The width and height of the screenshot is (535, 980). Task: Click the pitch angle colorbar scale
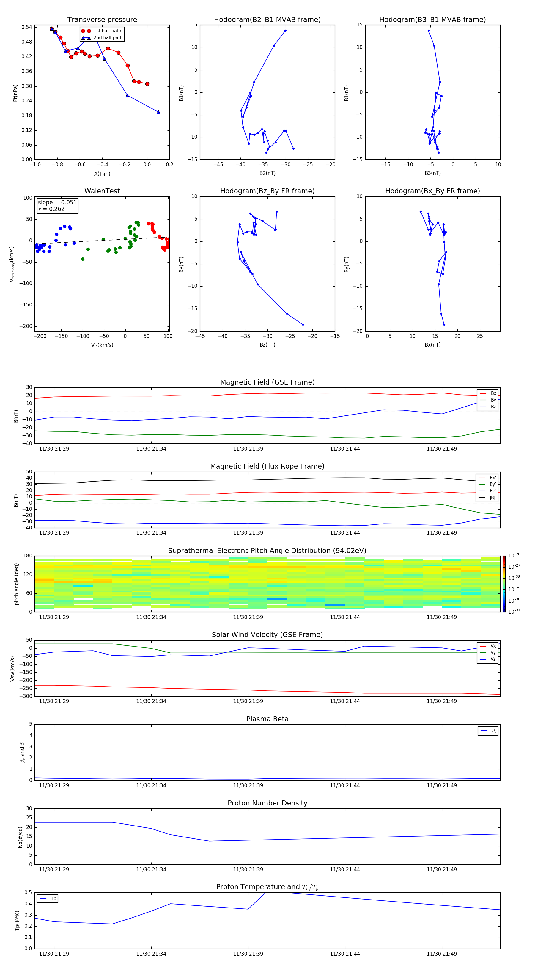(504, 583)
